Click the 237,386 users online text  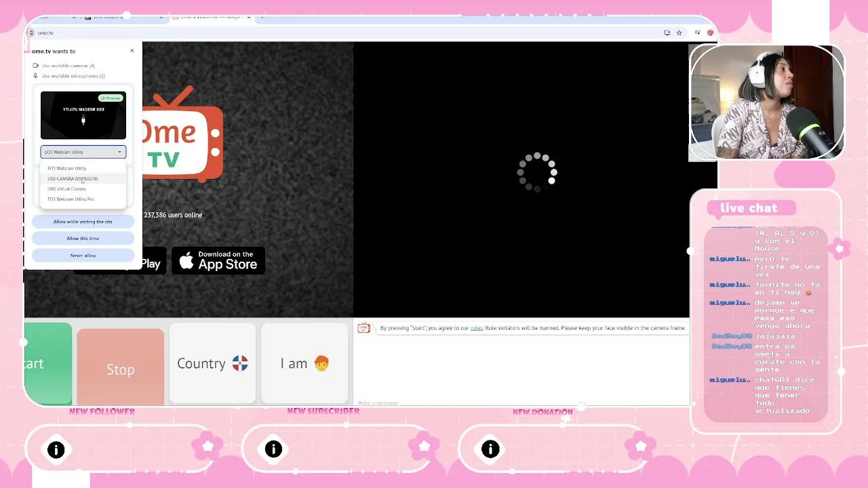[173, 215]
